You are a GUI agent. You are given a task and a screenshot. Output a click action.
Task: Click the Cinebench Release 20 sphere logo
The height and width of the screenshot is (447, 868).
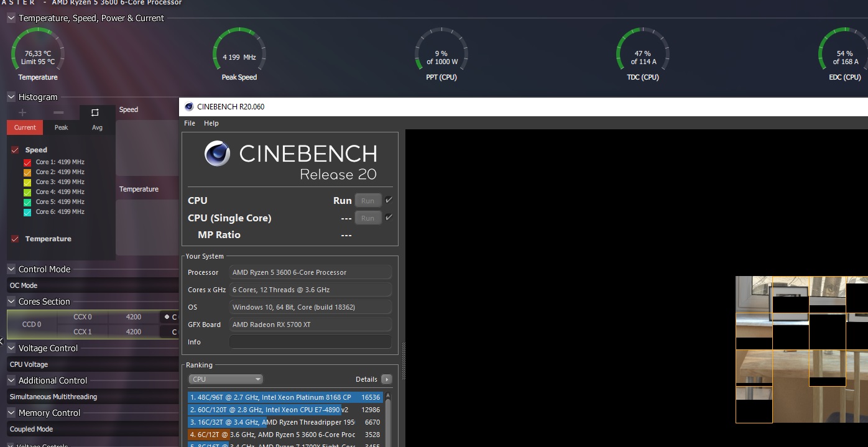click(218, 154)
